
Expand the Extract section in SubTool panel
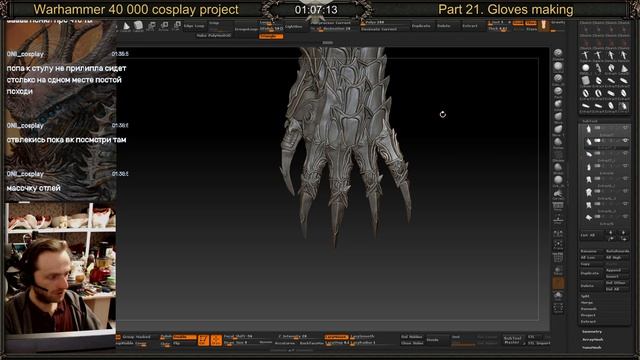(x=588, y=322)
